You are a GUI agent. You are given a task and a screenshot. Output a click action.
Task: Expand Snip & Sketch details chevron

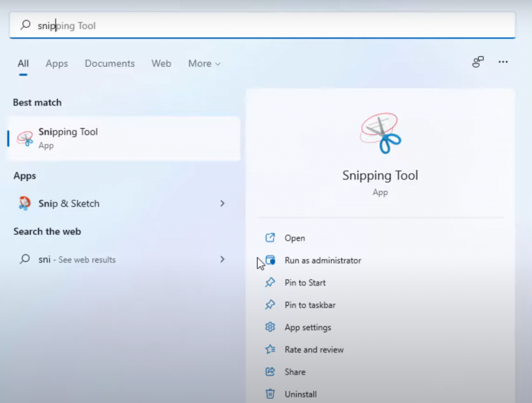click(222, 204)
